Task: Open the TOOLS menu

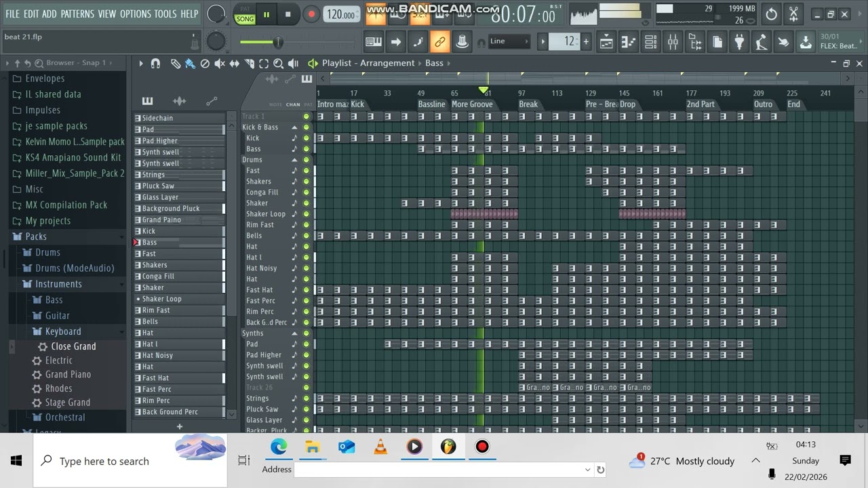Action: pyautogui.click(x=165, y=14)
